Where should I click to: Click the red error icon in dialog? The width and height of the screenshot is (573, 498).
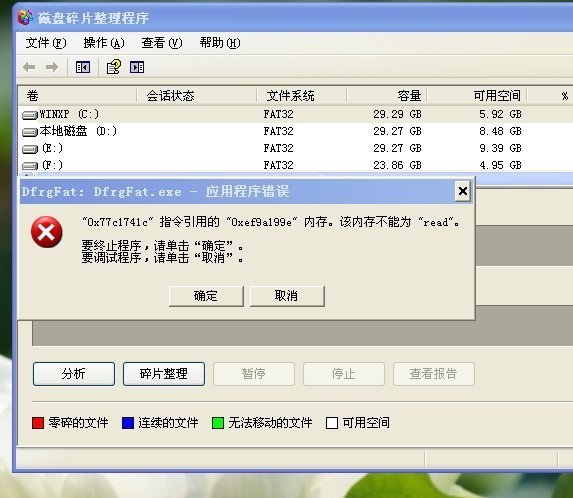point(47,232)
